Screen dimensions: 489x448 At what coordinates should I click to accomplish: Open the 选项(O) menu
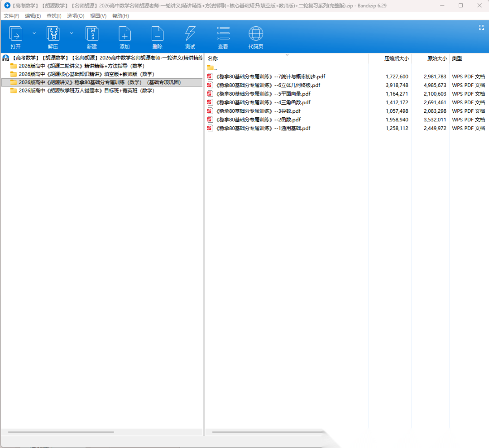click(x=76, y=16)
